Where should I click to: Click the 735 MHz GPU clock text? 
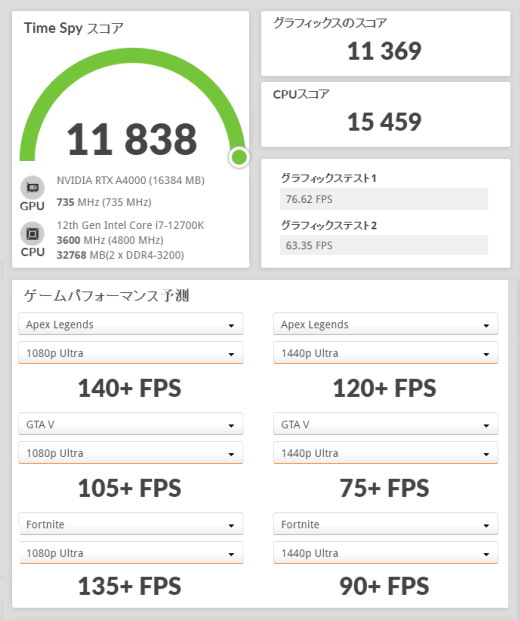(104, 202)
